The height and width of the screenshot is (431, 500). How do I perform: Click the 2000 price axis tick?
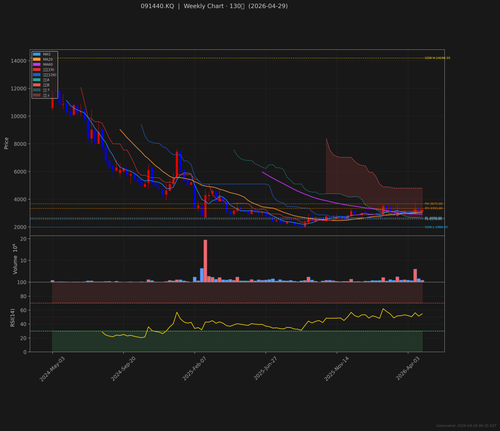pyautogui.click(x=20, y=227)
